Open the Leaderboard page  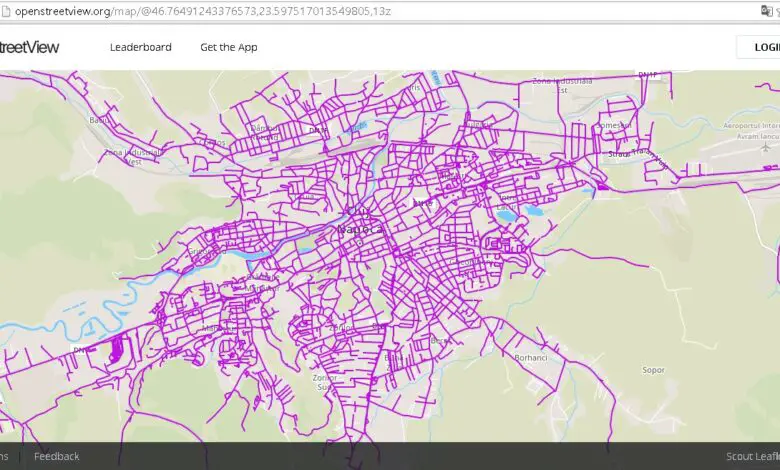[x=141, y=47]
